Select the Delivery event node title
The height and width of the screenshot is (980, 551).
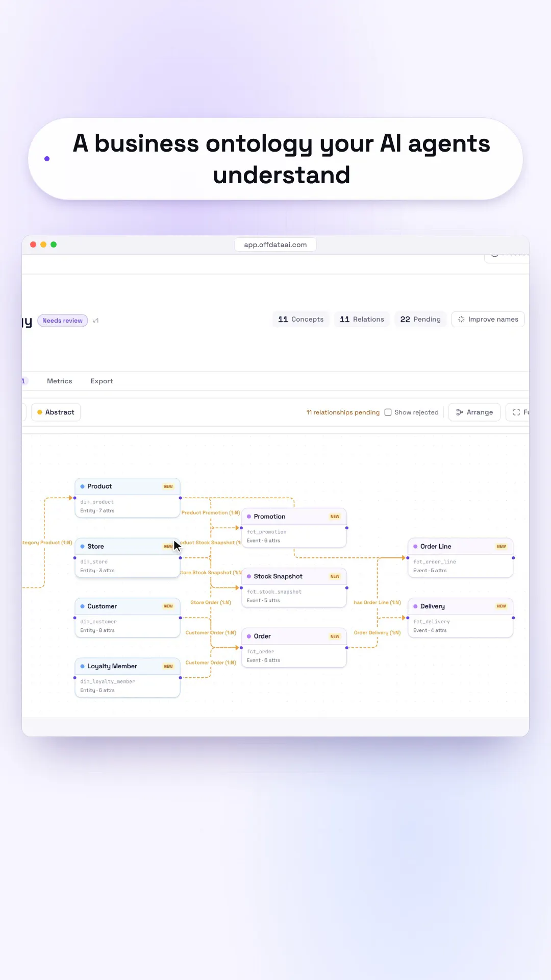click(x=433, y=606)
